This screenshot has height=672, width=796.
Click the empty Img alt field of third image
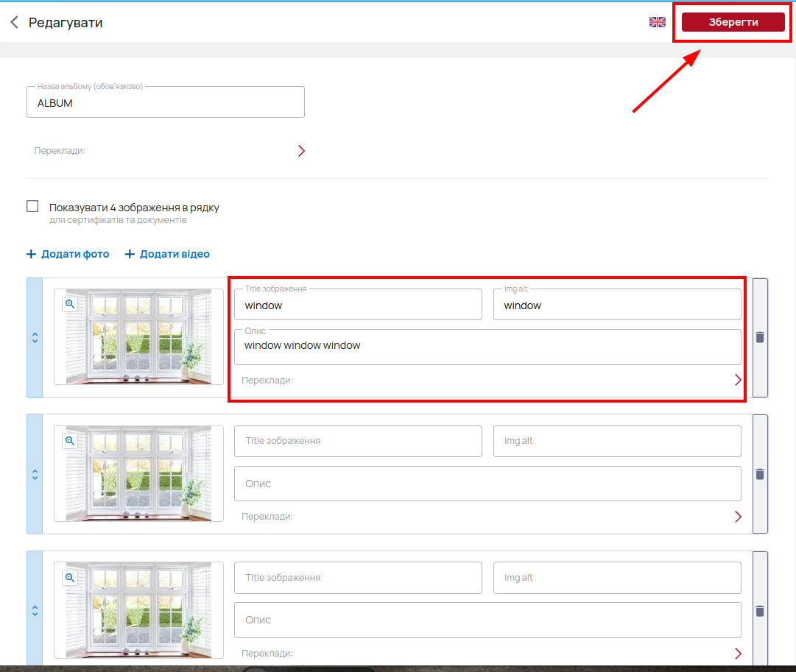[617, 578]
